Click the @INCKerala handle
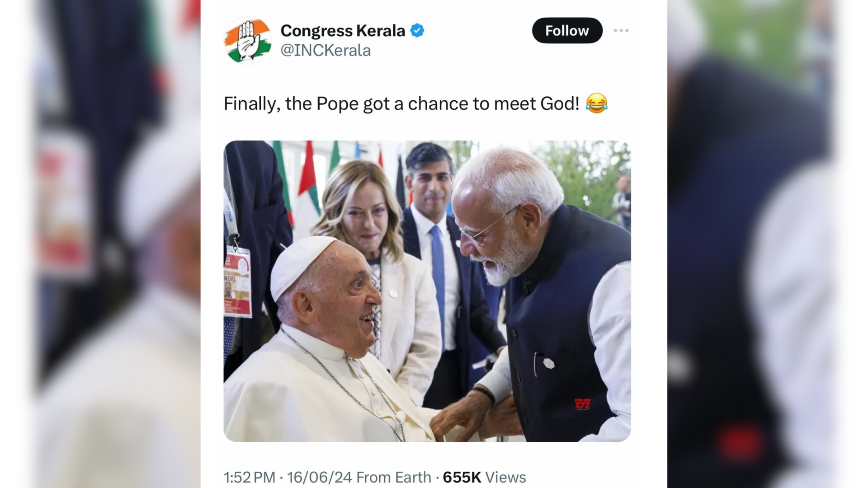The height and width of the screenshot is (488, 868). [326, 50]
